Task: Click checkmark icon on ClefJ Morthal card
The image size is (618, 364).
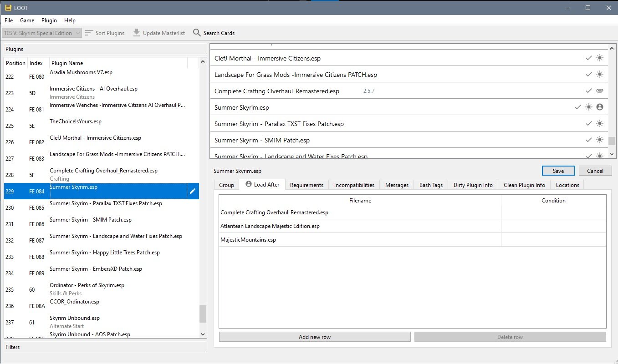Action: 589,58
